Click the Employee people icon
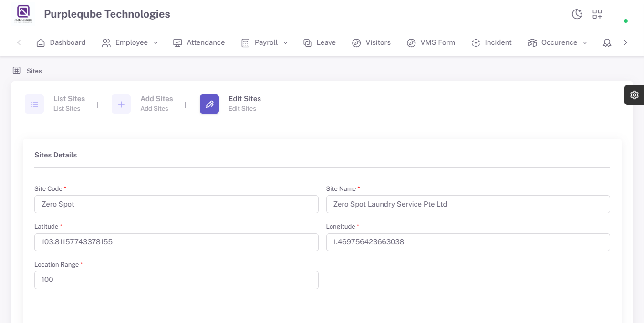644x323 pixels. pos(106,43)
